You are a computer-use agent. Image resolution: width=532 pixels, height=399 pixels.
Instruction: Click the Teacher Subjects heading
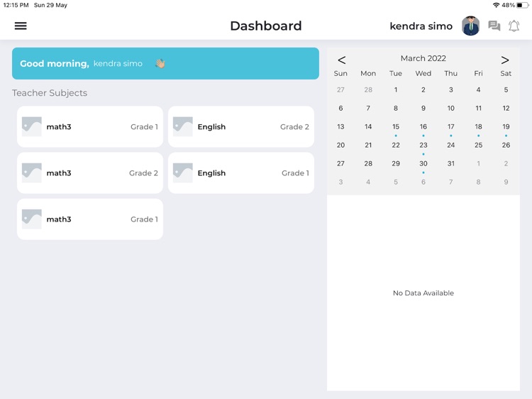[50, 93]
